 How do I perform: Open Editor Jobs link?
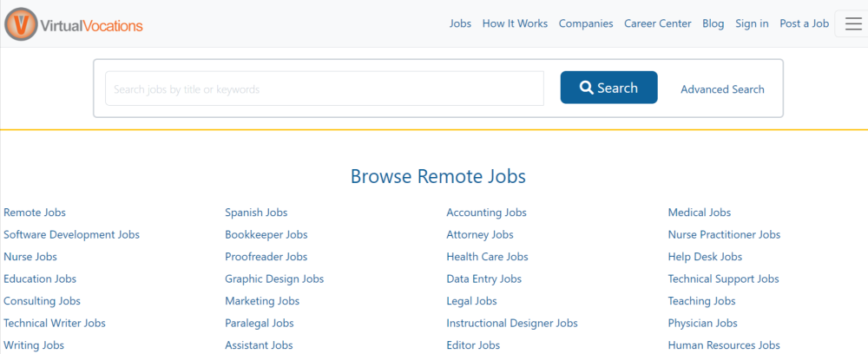click(x=473, y=345)
